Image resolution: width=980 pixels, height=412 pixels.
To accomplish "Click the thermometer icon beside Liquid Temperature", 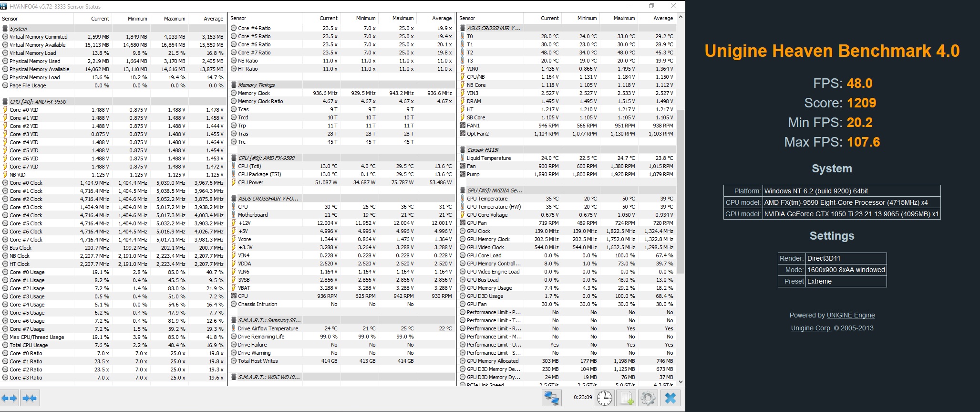I will coord(463,158).
